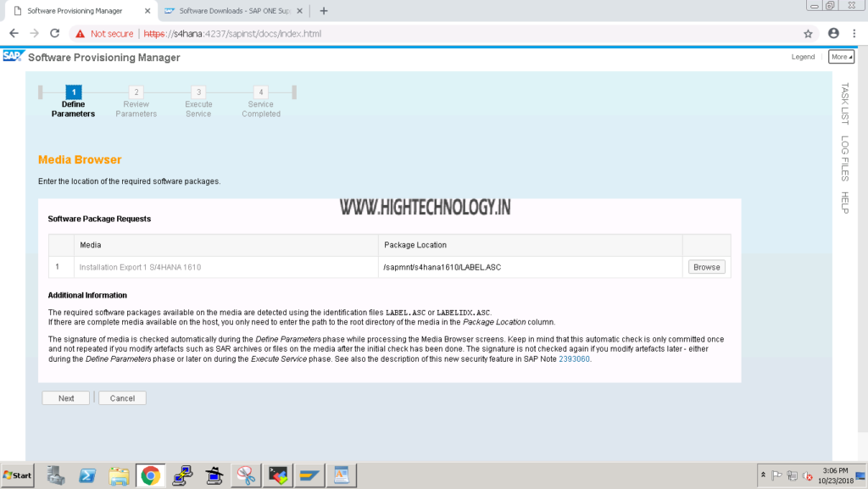Click the muted speaker tray icon
The height and width of the screenshot is (489, 868).
(808, 475)
